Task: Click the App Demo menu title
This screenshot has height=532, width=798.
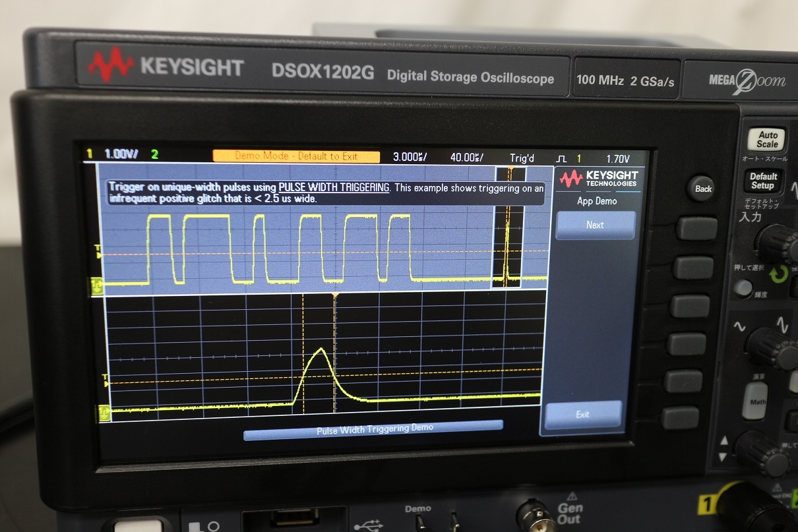Action: 597,201
